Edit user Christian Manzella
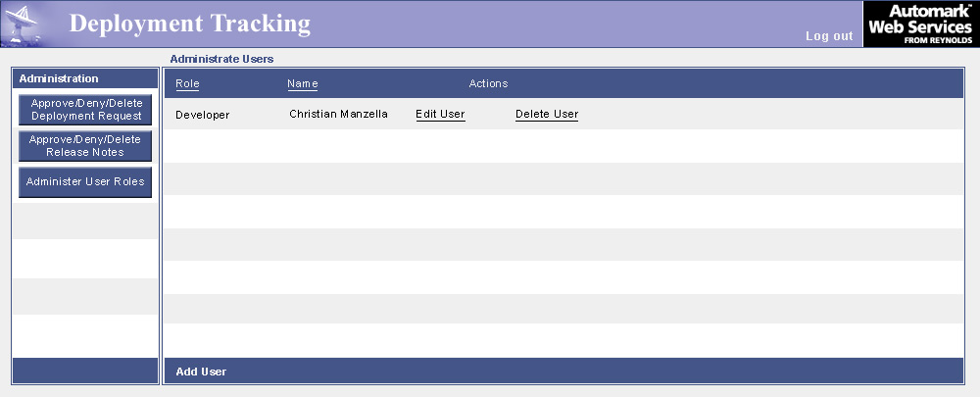Screen dimensions: 980x397 [x=441, y=115]
